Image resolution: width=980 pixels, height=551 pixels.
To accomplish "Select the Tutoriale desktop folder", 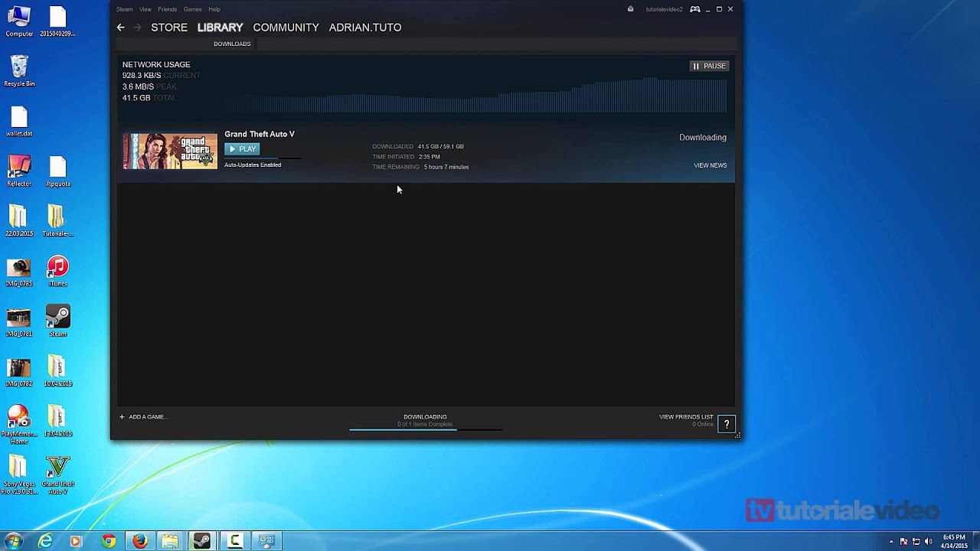I will [57, 221].
